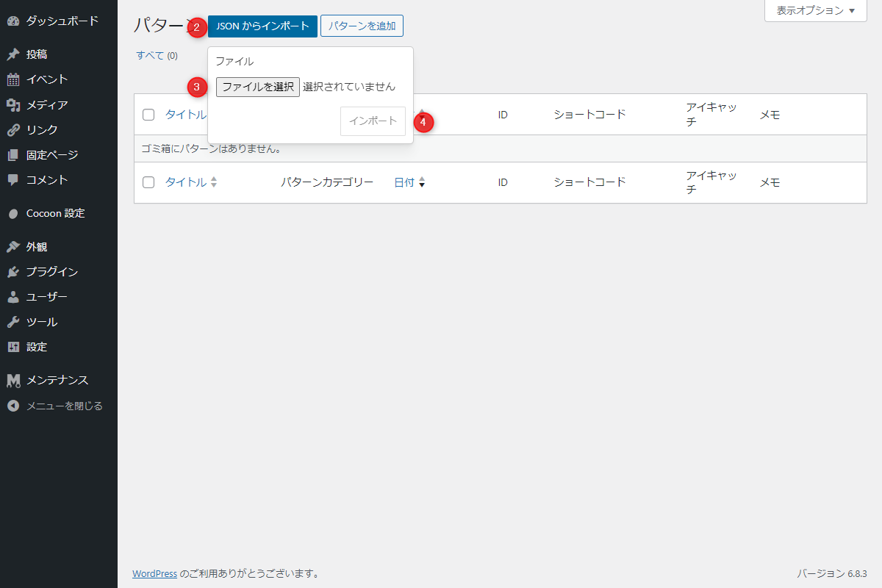
Task: Click the pushpin icon beside 投稿
Action: point(13,54)
